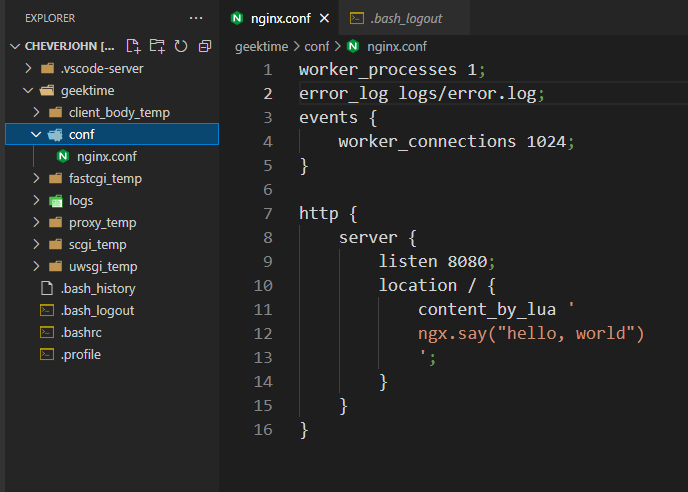Select the logs folder name
The width and height of the screenshot is (688, 492).
(81, 201)
